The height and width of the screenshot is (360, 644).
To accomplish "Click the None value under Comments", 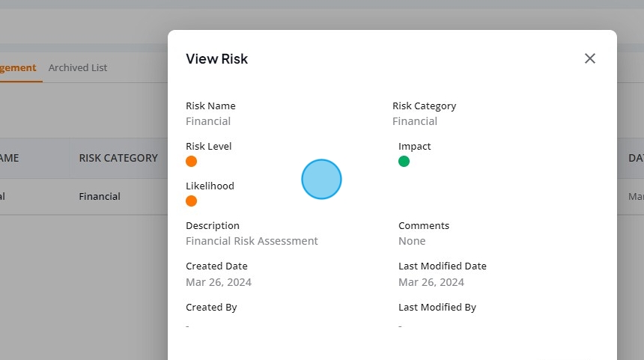I will click(412, 241).
